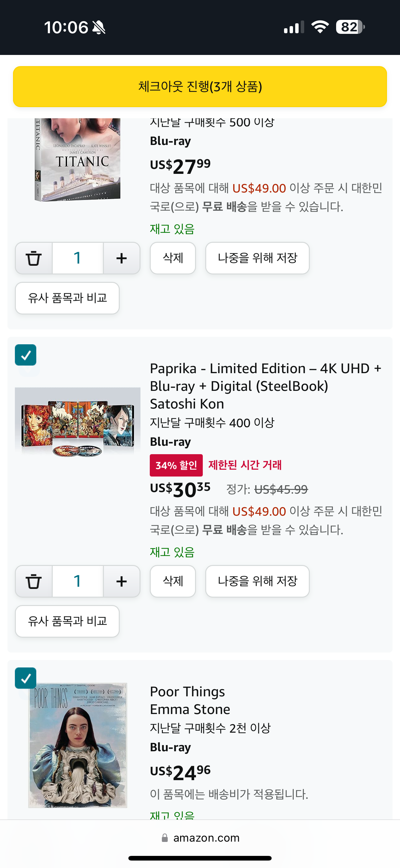The image size is (400, 868).
Task: Compare Paprika with similar items
Action: pos(67,621)
